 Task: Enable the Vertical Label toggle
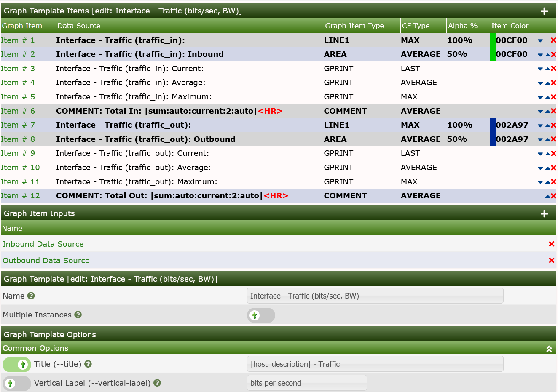point(16,383)
